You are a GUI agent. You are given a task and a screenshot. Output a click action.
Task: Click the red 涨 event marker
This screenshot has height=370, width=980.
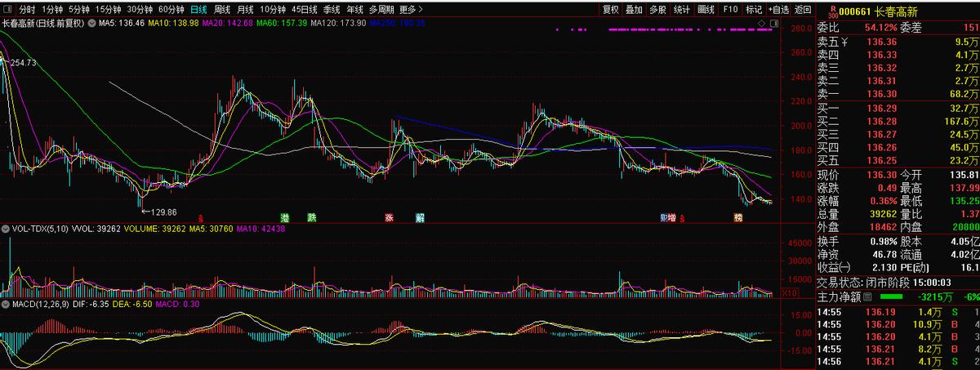[x=390, y=218]
